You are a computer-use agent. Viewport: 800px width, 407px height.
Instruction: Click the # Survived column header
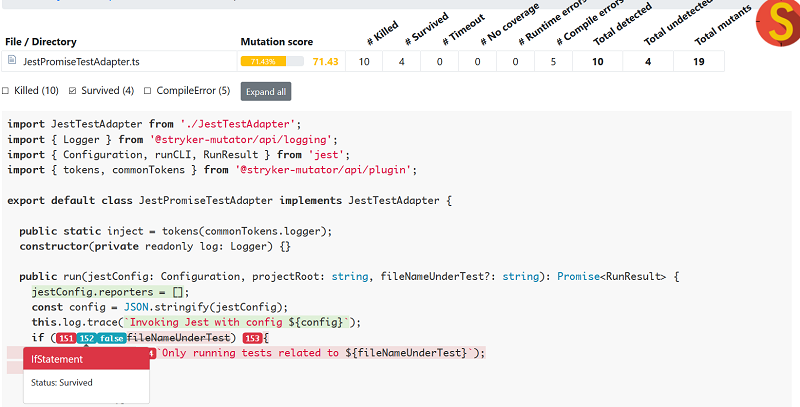click(427, 29)
